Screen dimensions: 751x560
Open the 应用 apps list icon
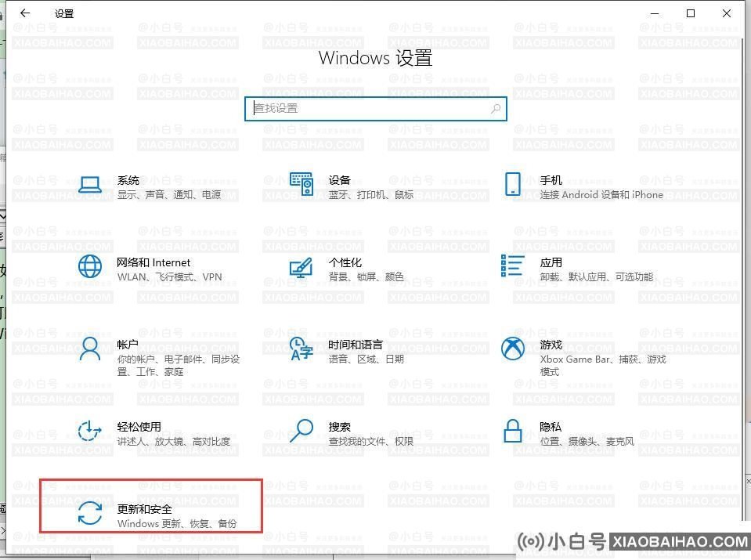(512, 266)
